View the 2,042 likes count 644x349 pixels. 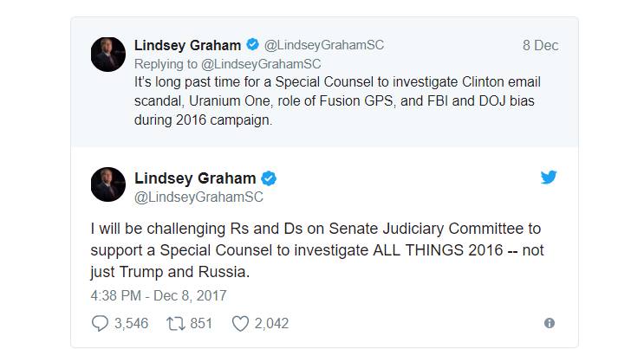click(x=271, y=323)
